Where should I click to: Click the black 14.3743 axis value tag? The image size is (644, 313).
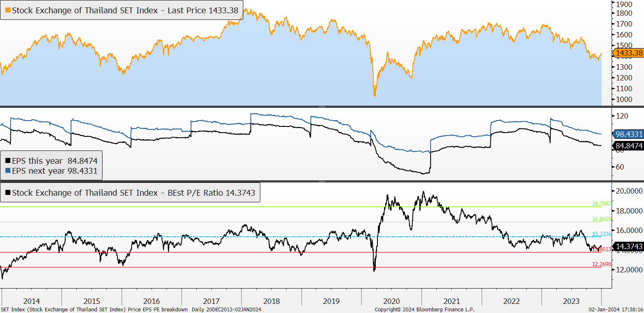(628, 247)
